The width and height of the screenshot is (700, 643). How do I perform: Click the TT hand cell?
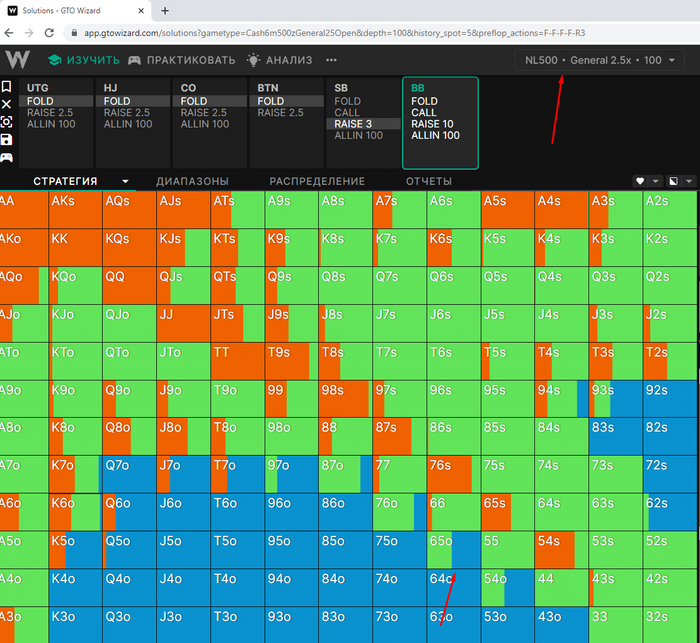[238, 361]
